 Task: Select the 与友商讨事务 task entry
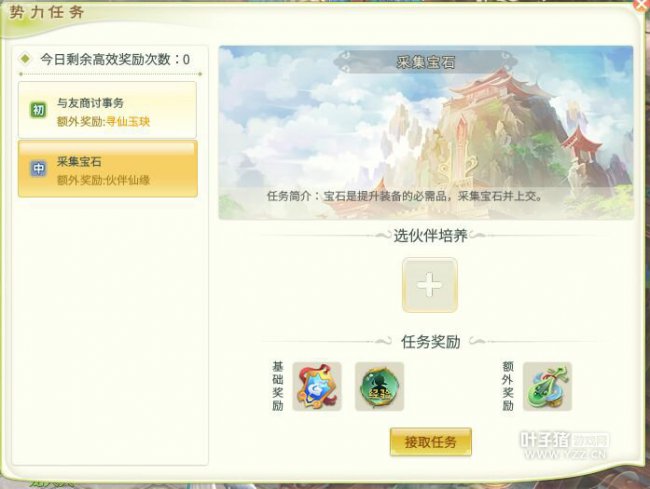coord(107,110)
